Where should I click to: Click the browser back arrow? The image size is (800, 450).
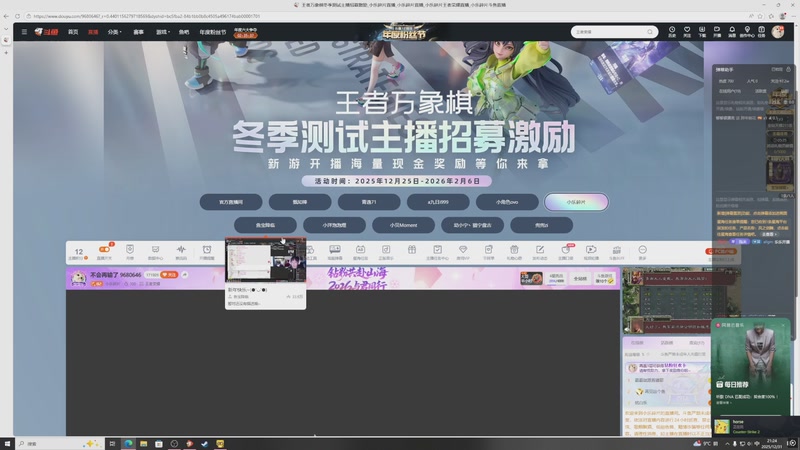click(x=6, y=16)
